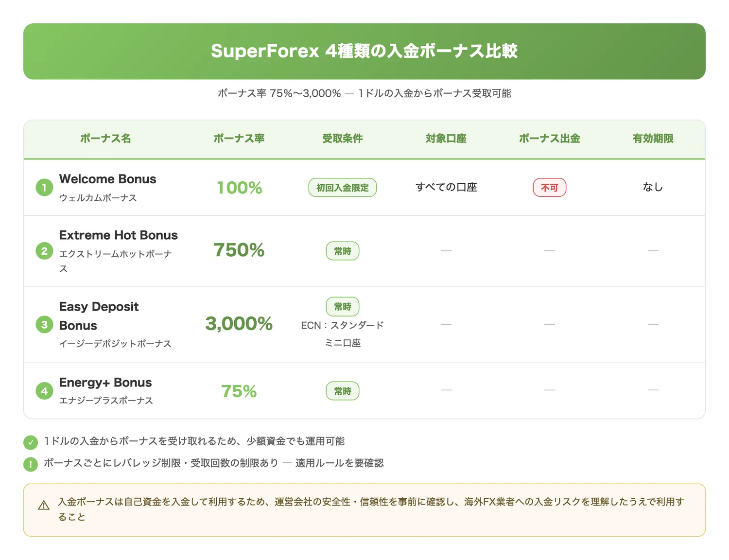The height and width of the screenshot is (560, 729).
Task: Click the なし expiry cell
Action: point(653,187)
